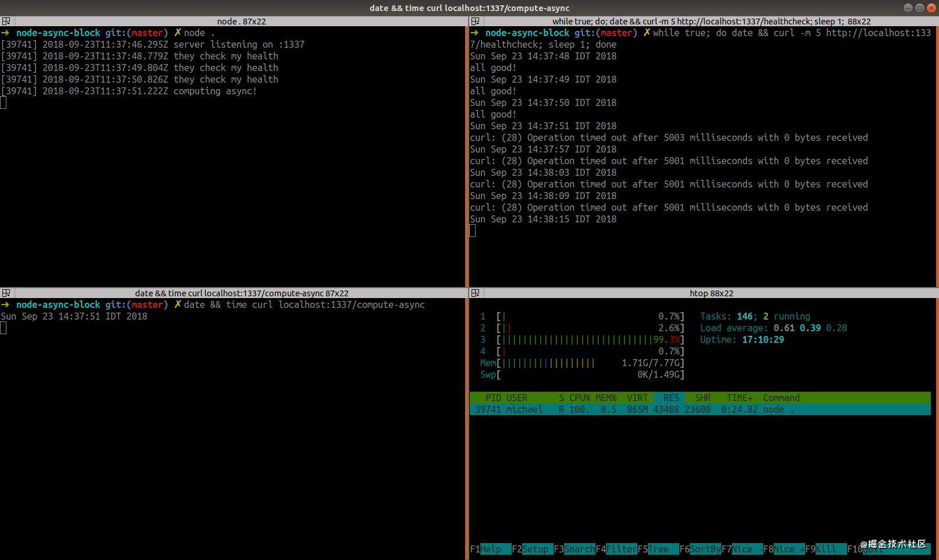Image resolution: width=939 pixels, height=560 pixels.
Task: Click 'Tasks: 146; 2 running' text
Action: point(755,316)
